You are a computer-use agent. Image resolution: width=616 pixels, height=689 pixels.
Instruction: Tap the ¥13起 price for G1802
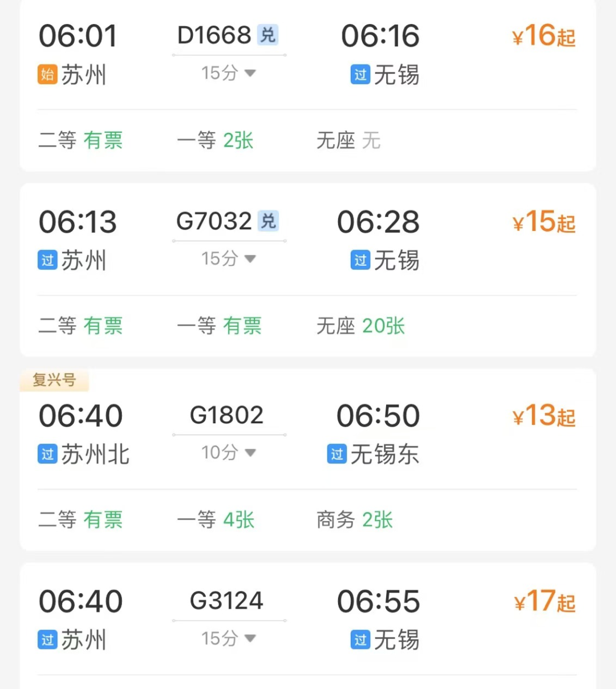pyautogui.click(x=544, y=416)
